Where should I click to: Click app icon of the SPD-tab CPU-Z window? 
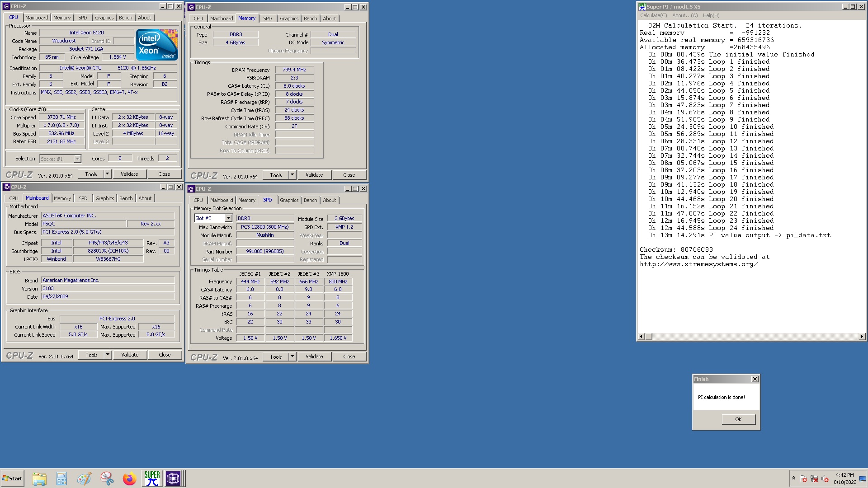pos(191,189)
